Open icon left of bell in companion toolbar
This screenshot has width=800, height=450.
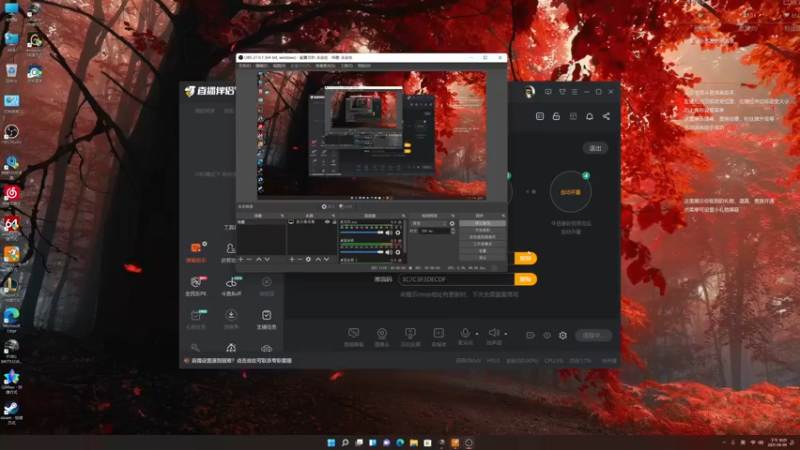coord(573,116)
